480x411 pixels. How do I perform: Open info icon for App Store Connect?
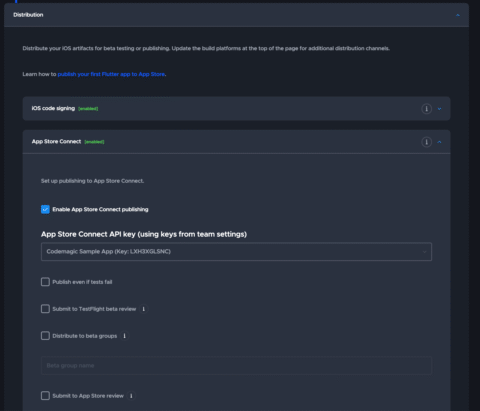426,142
